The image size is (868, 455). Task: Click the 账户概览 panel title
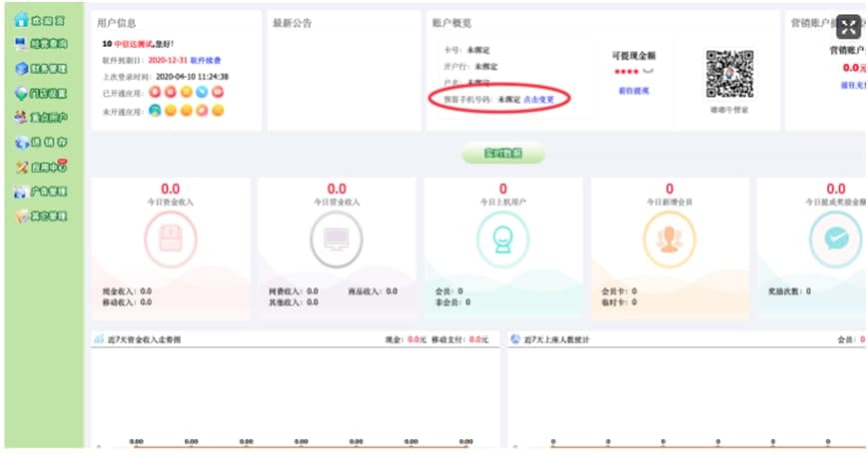tap(451, 23)
